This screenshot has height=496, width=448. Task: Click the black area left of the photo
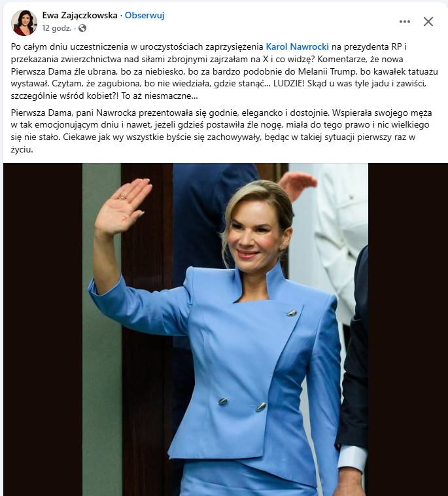click(43, 329)
